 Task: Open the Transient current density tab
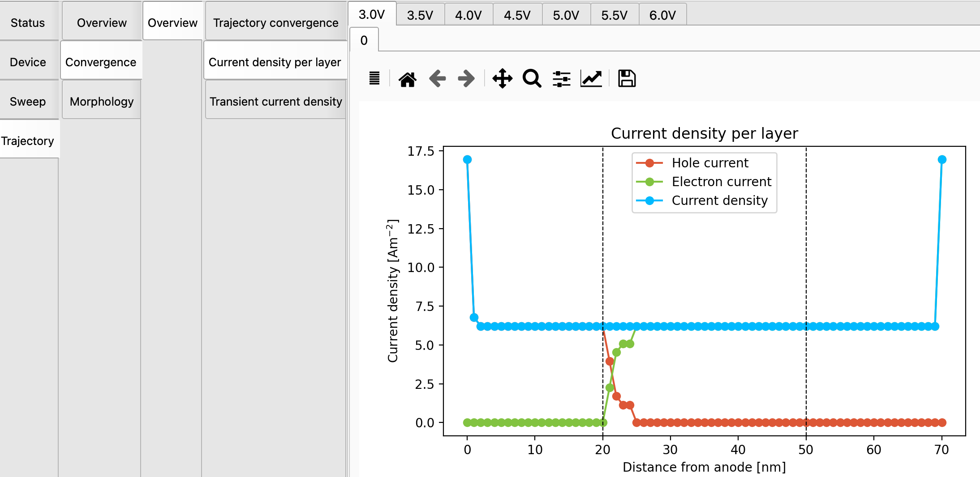click(275, 102)
